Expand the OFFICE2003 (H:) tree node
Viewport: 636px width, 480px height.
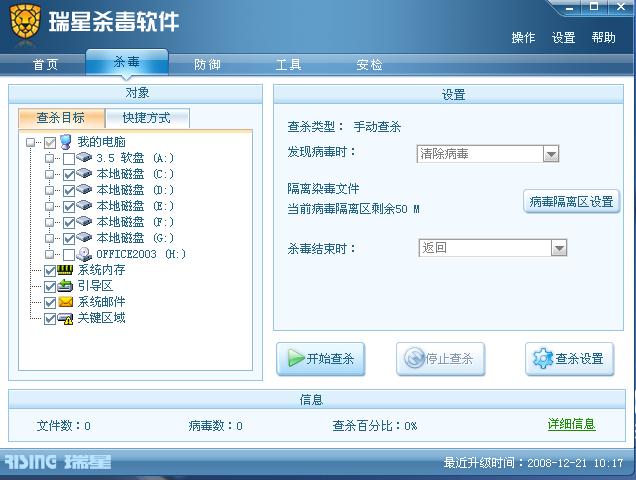49,254
